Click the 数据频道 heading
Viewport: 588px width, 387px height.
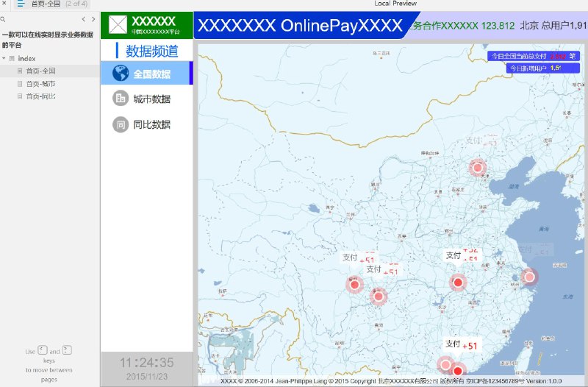tap(152, 51)
